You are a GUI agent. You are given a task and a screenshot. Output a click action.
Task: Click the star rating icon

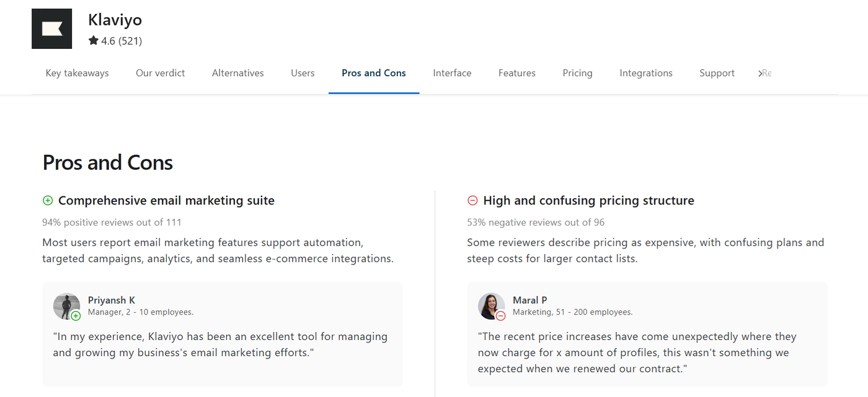point(93,41)
